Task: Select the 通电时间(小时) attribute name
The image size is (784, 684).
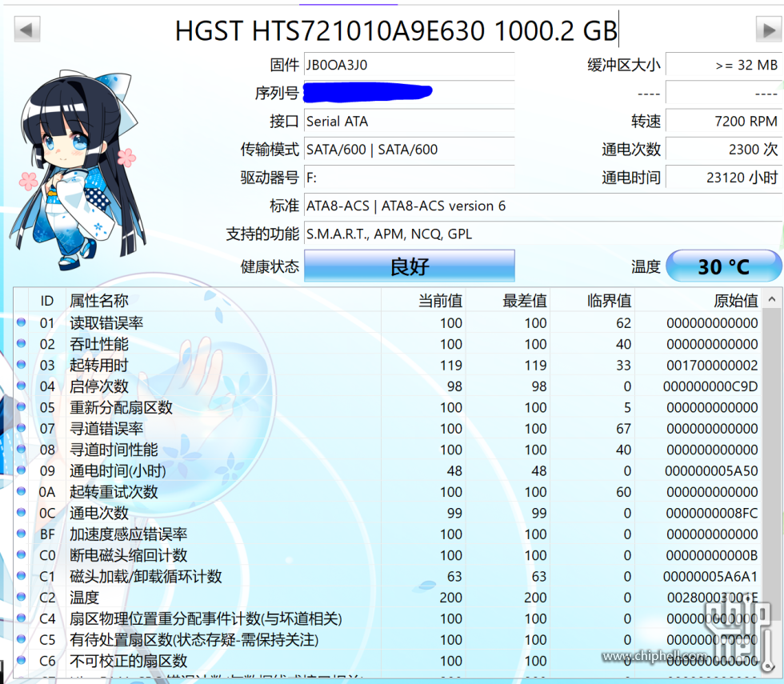Action: tap(118, 470)
